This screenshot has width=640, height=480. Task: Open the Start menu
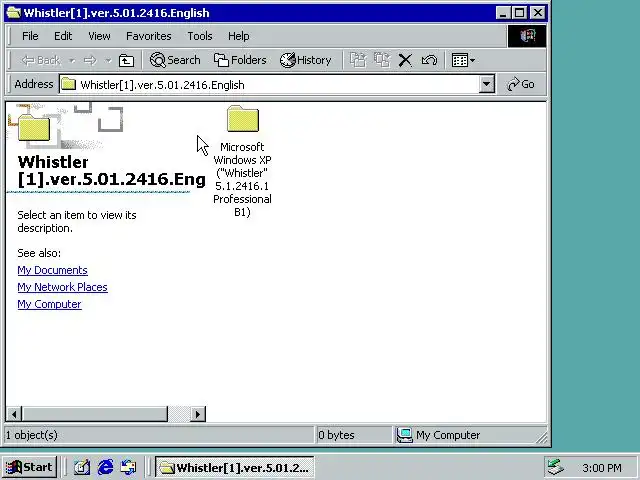(x=29, y=467)
